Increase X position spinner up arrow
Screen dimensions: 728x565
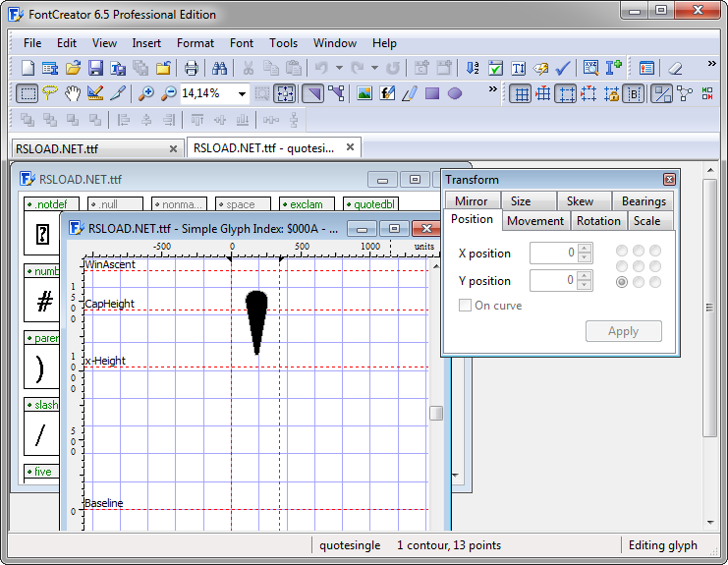585,249
